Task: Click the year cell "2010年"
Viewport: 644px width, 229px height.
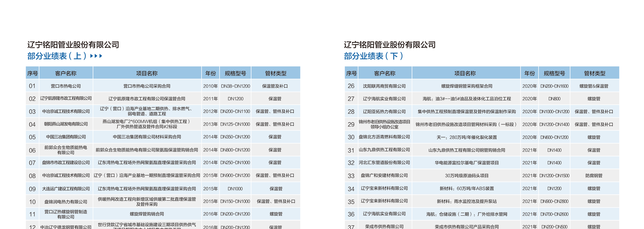Action: tap(210, 86)
